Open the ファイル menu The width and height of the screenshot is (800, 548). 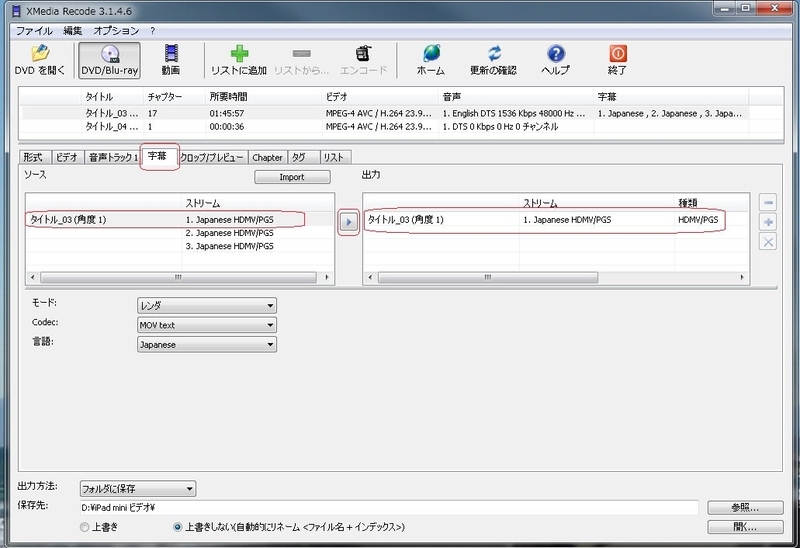[34, 31]
